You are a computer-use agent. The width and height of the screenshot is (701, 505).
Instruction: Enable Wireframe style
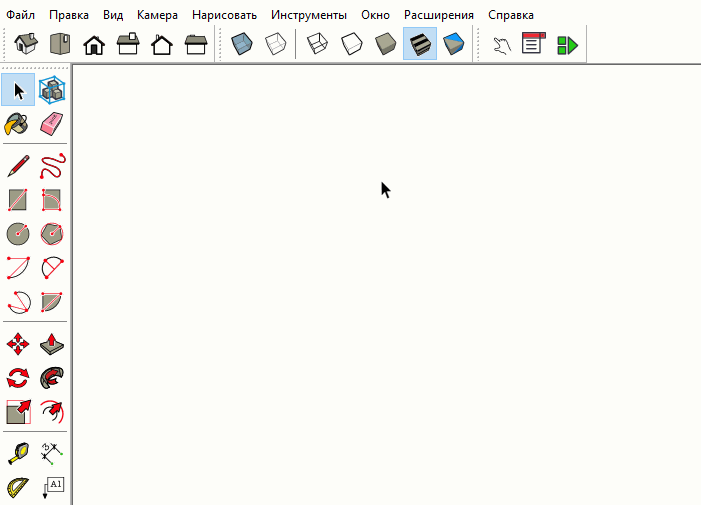pyautogui.click(x=317, y=44)
